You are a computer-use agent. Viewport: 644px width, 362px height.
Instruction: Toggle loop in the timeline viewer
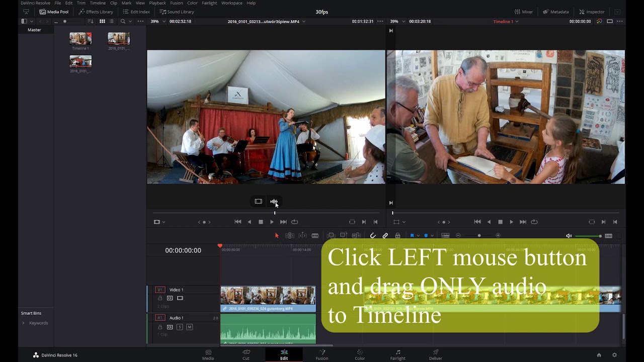coord(534,222)
